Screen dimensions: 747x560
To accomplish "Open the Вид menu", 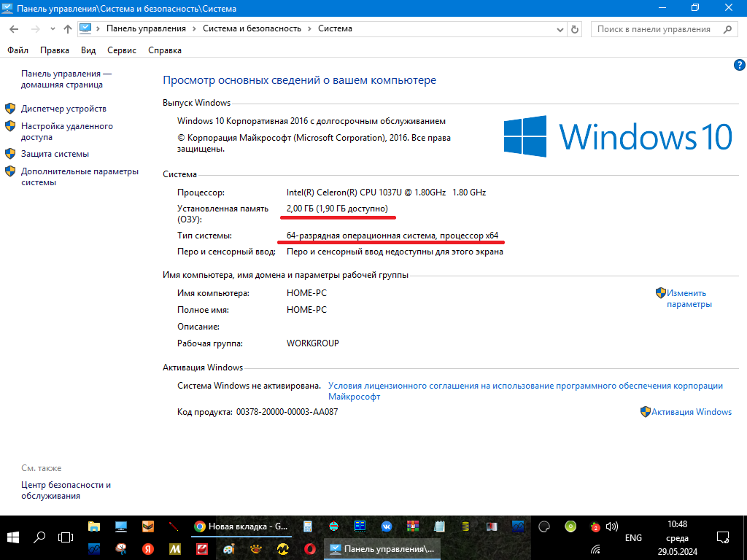I will click(88, 50).
